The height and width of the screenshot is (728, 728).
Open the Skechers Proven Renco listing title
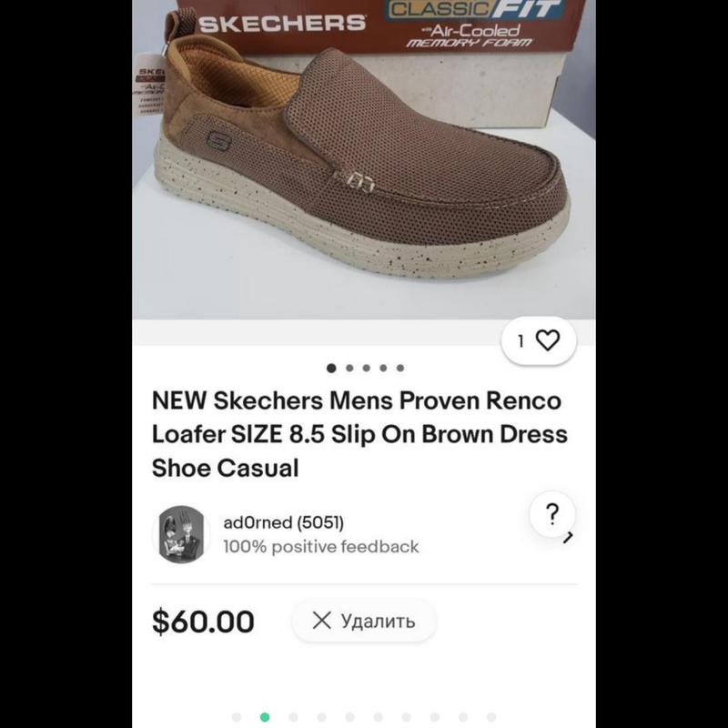357,434
